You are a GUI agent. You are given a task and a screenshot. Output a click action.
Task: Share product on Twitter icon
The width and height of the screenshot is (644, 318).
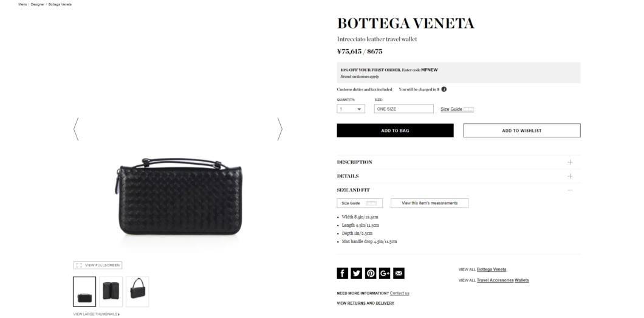pyautogui.click(x=357, y=273)
